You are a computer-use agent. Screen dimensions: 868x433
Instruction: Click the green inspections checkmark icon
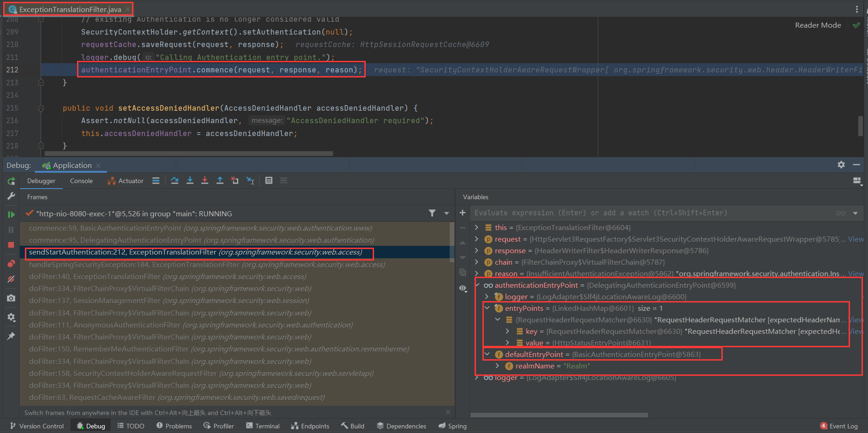[x=856, y=25]
